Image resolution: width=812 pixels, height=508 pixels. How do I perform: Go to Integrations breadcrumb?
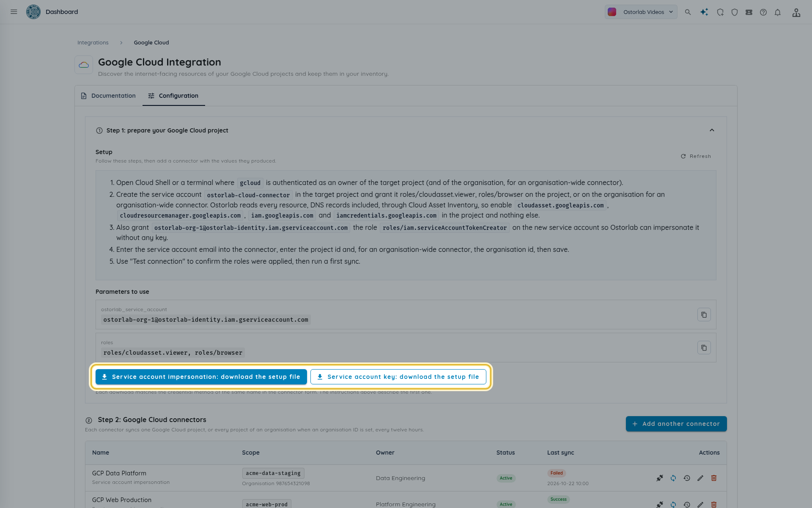click(93, 42)
